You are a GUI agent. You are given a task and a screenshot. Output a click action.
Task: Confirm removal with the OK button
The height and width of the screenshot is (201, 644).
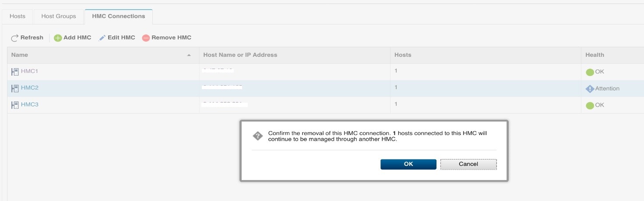408,164
